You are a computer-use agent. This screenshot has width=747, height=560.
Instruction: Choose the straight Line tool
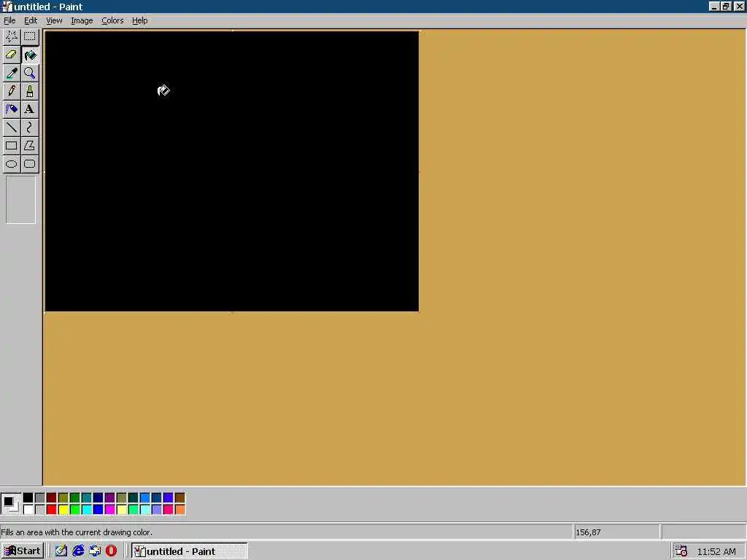12,127
